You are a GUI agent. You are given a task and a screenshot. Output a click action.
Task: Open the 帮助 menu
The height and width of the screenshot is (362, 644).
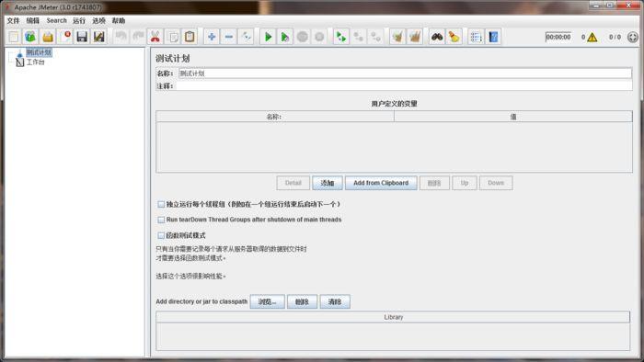point(119,20)
